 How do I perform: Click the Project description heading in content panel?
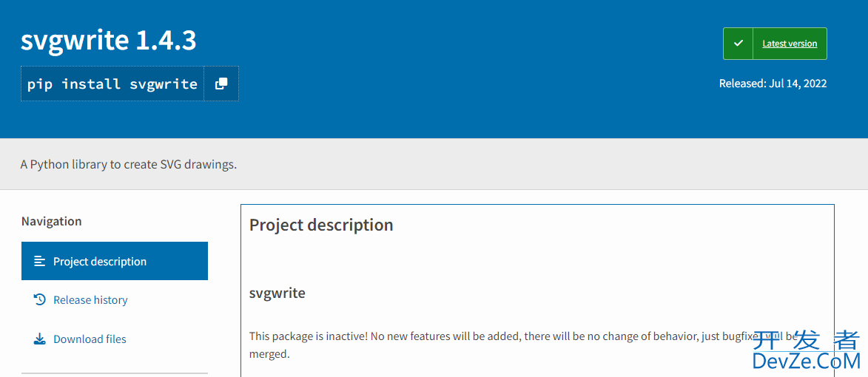pyautogui.click(x=321, y=225)
